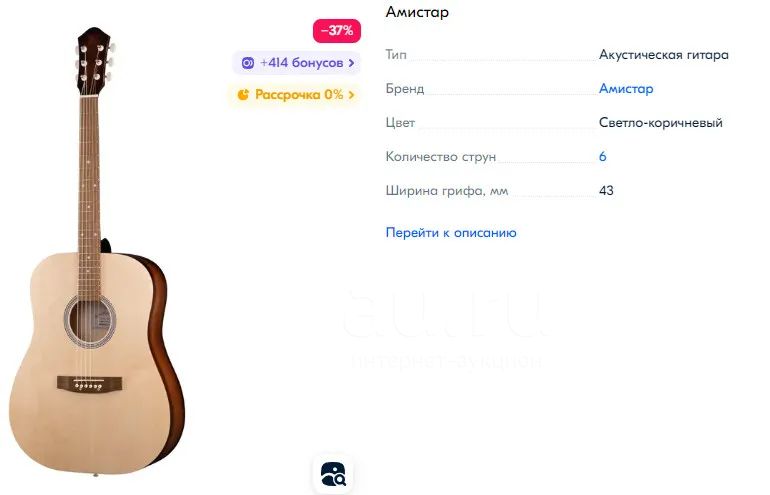This screenshot has height=495, width=770.
Task: Click the Количество струн label
Action: (440, 157)
